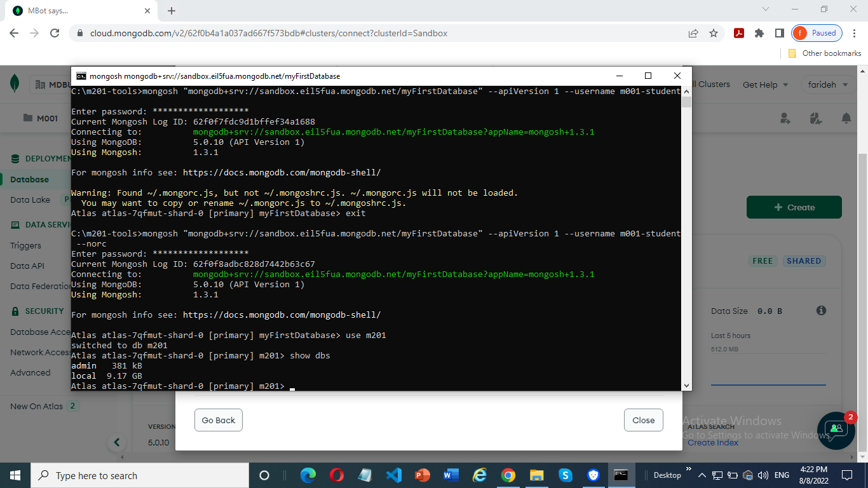Image resolution: width=868 pixels, height=488 pixels.
Task: Open the Atlas chat support bubble
Action: tap(836, 430)
